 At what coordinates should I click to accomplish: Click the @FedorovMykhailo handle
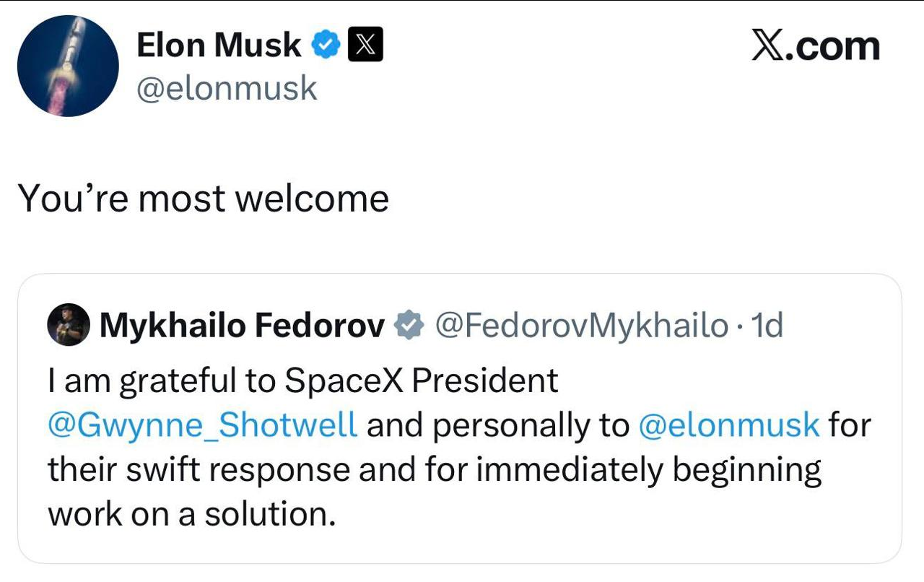point(582,326)
